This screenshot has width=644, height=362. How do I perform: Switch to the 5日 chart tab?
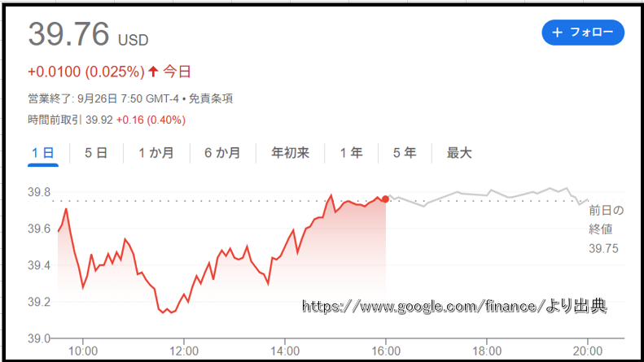pyautogui.click(x=96, y=153)
